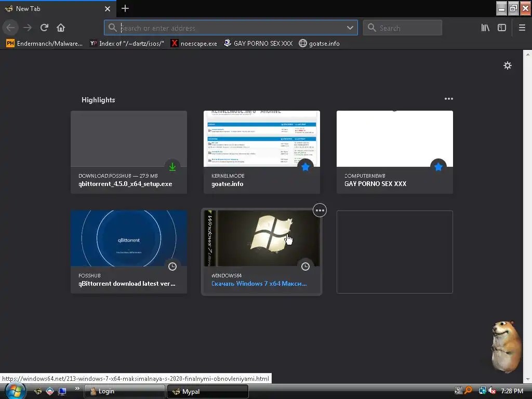The width and height of the screenshot is (532, 399).
Task: Toggle the sidebar panel icon
Action: [x=502, y=28]
